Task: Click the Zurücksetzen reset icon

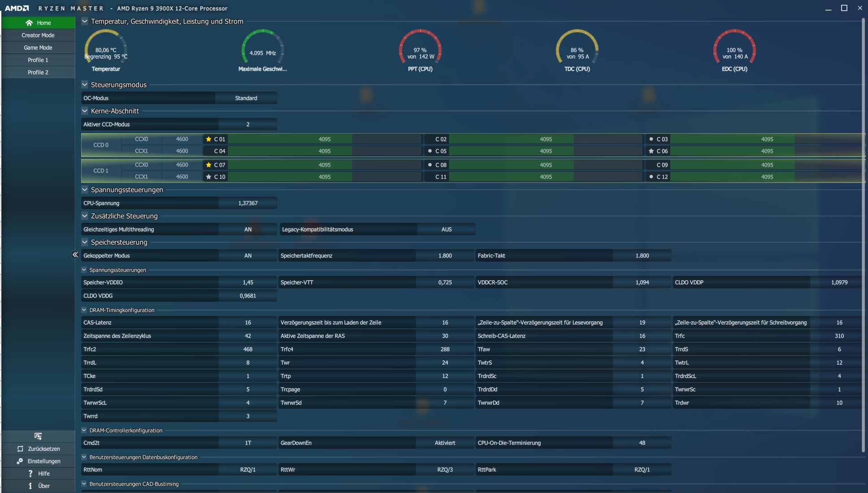Action: click(20, 449)
